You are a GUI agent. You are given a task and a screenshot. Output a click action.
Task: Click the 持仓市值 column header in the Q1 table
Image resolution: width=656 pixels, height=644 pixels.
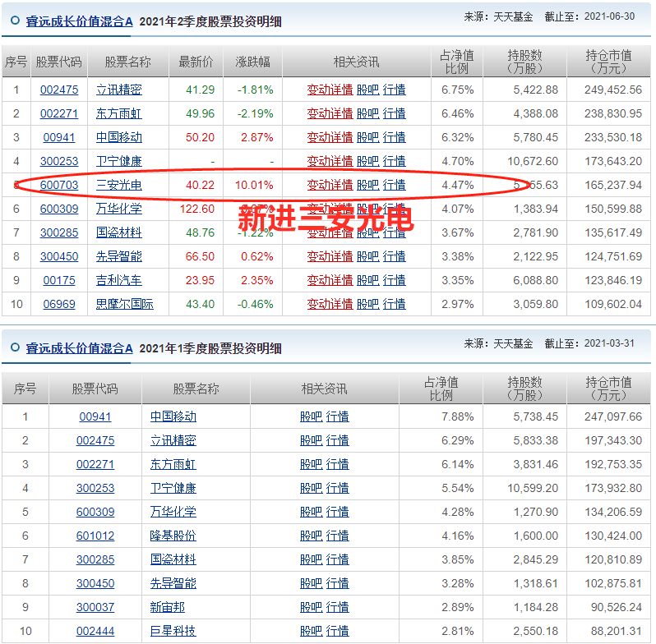click(x=608, y=388)
